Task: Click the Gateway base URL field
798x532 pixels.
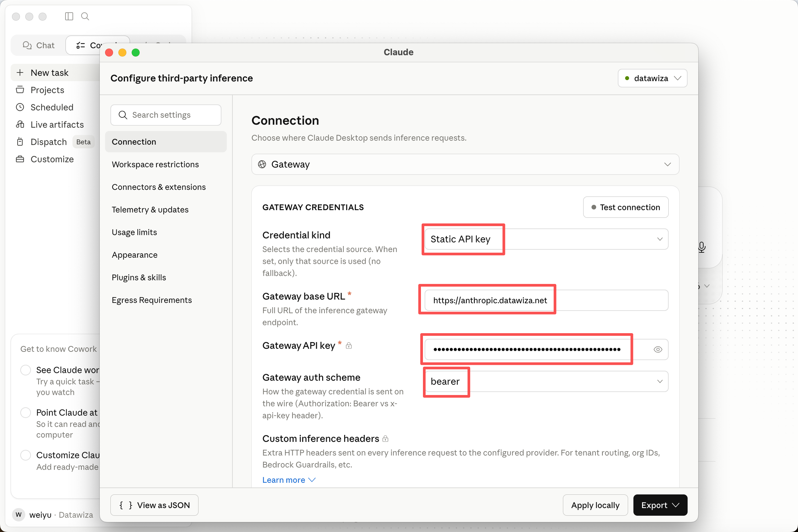Action: pos(546,300)
